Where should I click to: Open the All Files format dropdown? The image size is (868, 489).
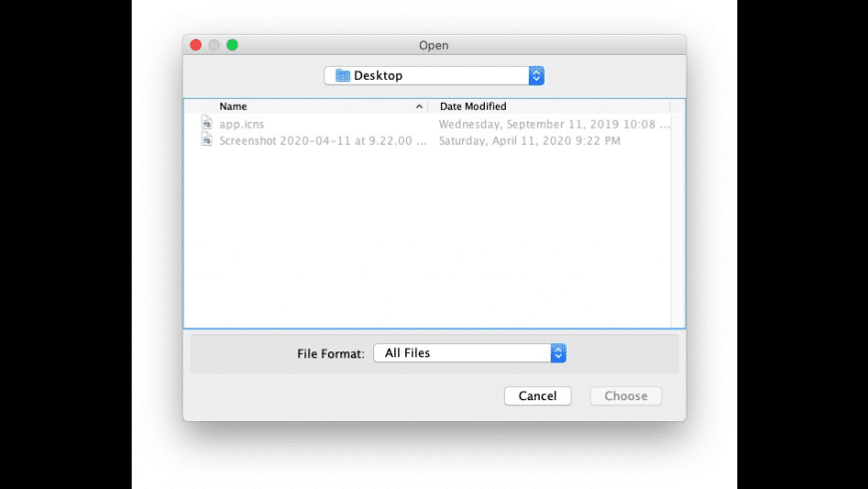point(470,352)
